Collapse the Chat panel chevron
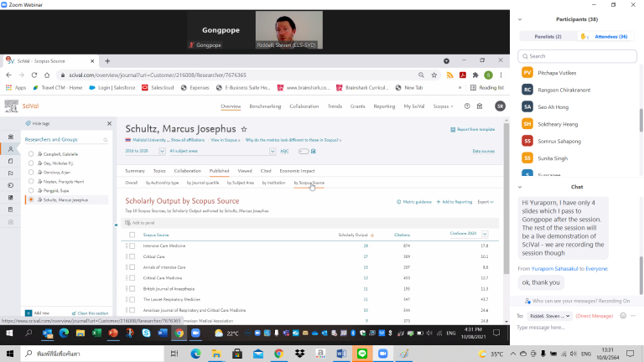This screenshot has height=362, width=644. pyautogui.click(x=520, y=187)
